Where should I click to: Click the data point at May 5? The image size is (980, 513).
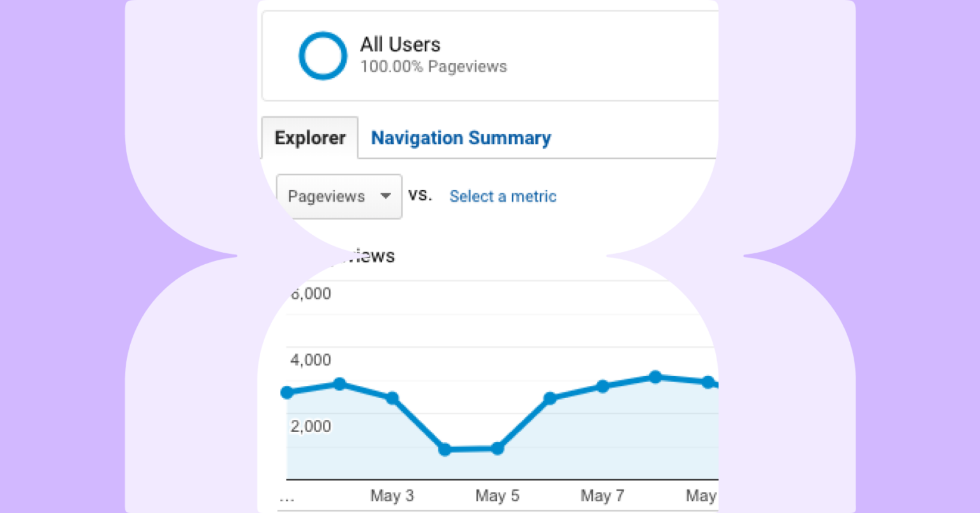pyautogui.click(x=498, y=449)
